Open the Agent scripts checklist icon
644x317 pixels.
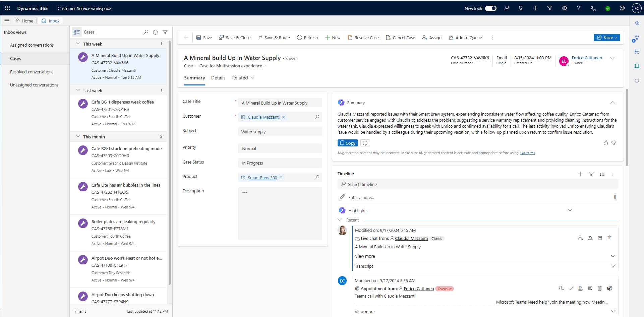pos(637,51)
